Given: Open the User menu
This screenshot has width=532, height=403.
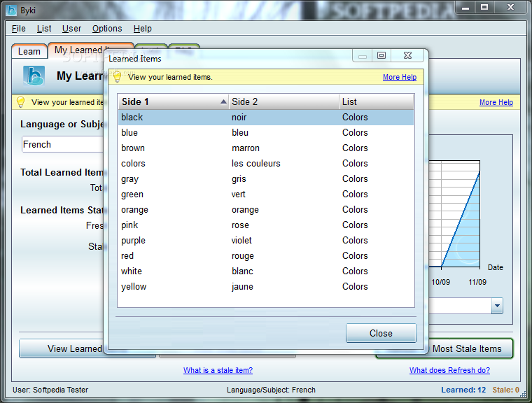Looking at the screenshot, I should (x=71, y=29).
